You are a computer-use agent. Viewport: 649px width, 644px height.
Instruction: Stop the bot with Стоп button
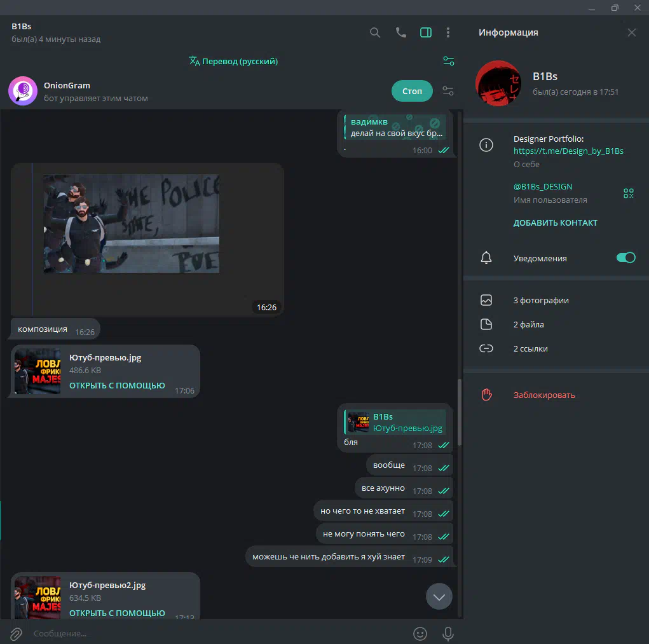(x=412, y=91)
